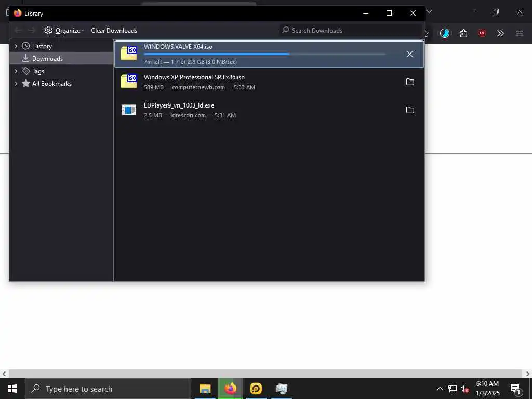This screenshot has width=532, height=399.
Task: Click '589 MB — computernewb.com' details
Action: (x=199, y=87)
